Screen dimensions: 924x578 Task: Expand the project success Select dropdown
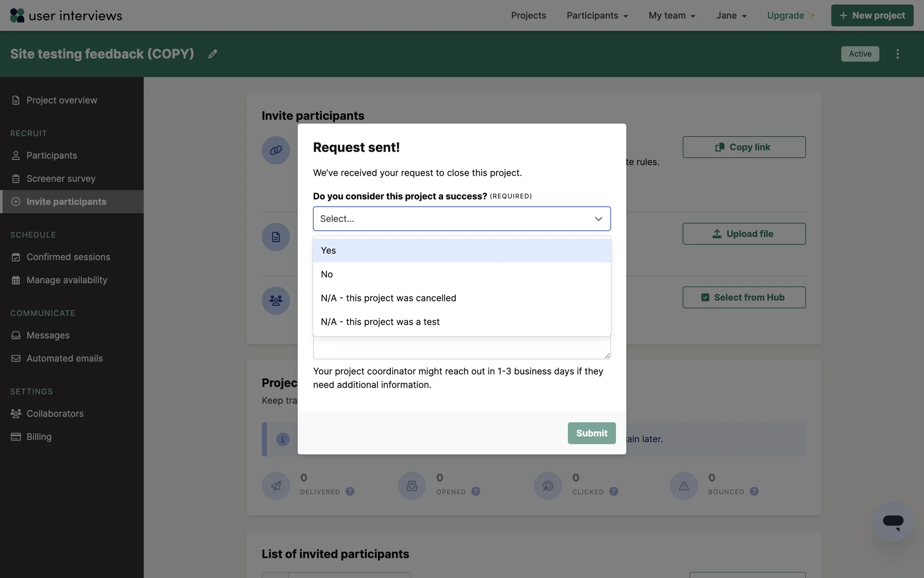pos(462,219)
